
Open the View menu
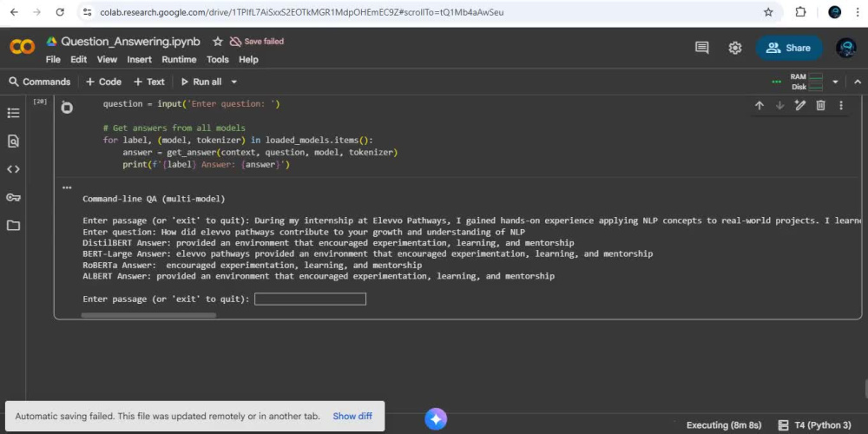(107, 59)
